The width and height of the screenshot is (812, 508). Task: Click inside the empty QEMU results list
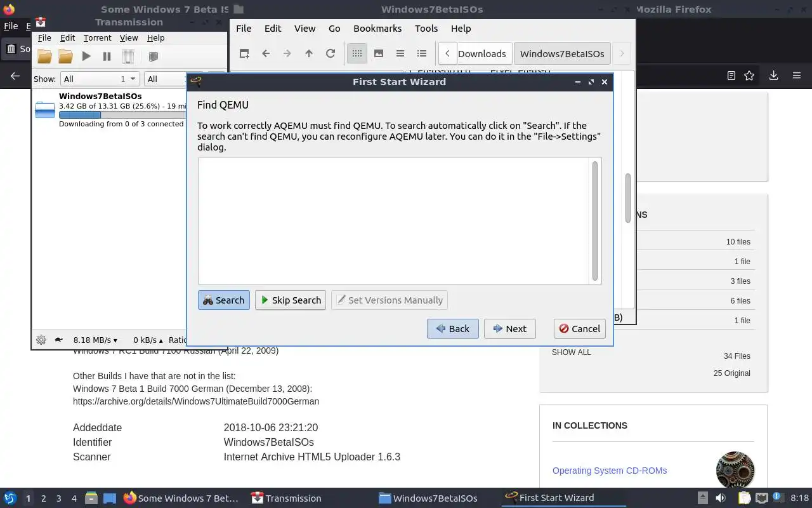394,221
